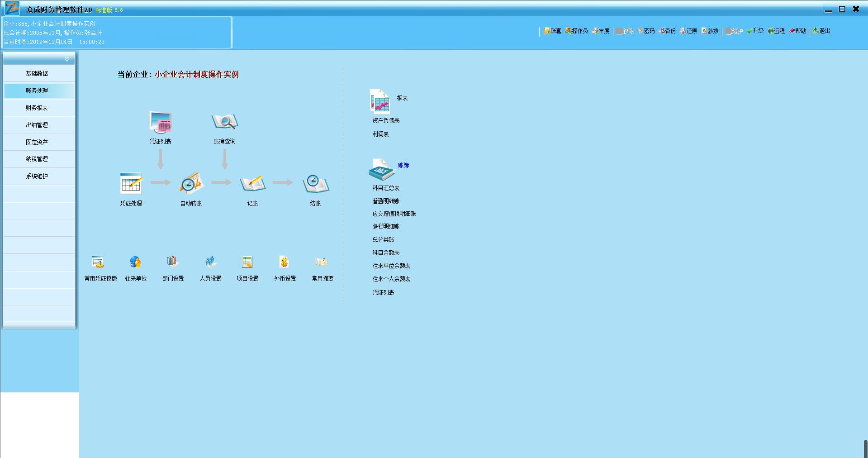Open 部门设置 department settings icon
Viewport: 868px width, 458px height.
[172, 262]
